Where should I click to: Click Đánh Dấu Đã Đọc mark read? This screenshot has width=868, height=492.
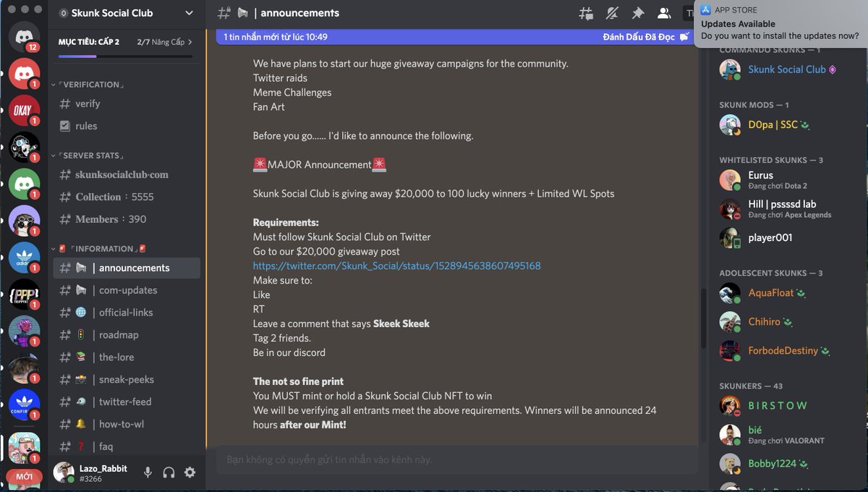click(x=646, y=37)
